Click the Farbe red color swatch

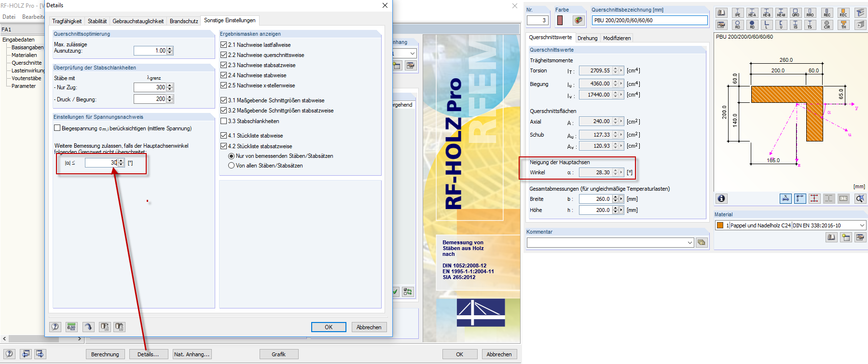(560, 20)
